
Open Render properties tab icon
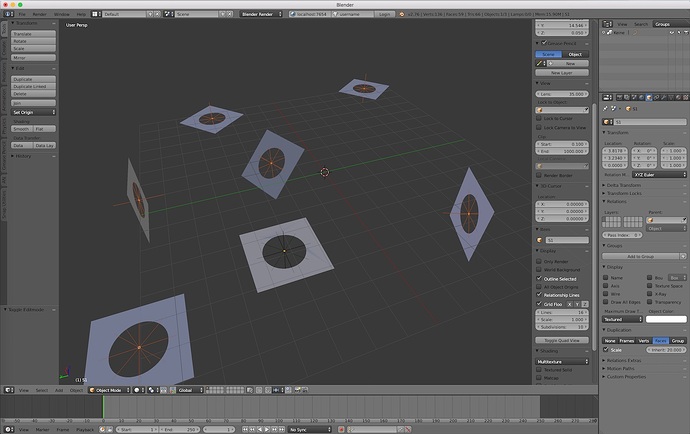click(x=620, y=97)
